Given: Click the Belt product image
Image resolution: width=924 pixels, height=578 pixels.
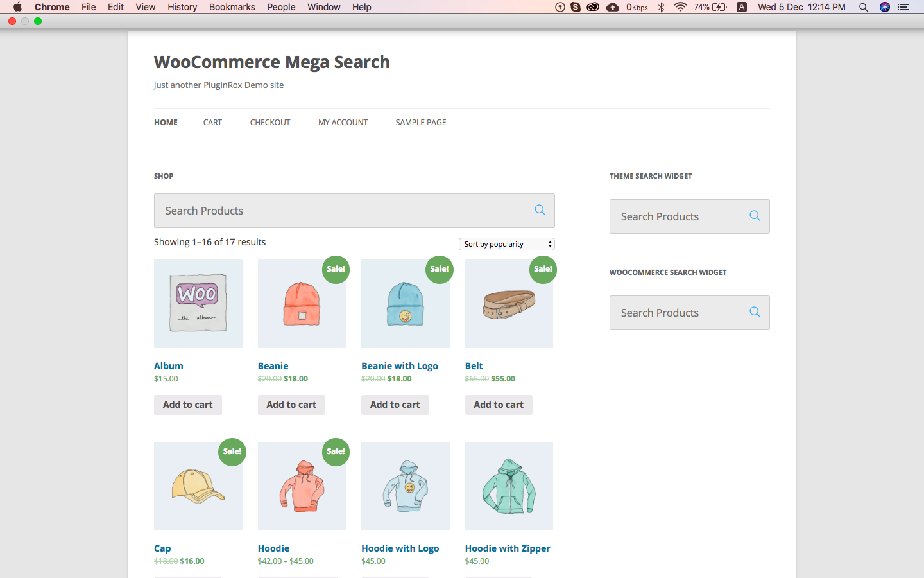Looking at the screenshot, I should [509, 304].
